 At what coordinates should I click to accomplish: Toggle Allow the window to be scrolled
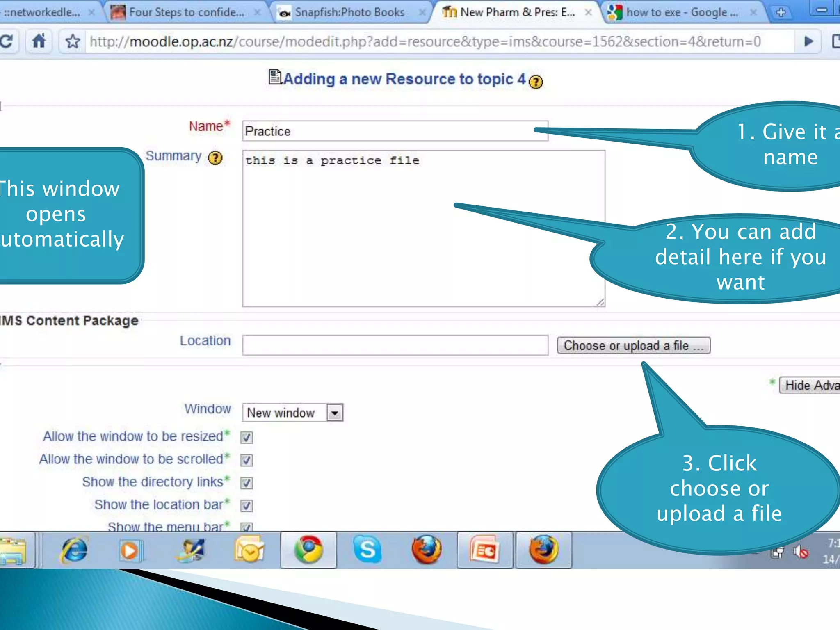click(x=247, y=460)
